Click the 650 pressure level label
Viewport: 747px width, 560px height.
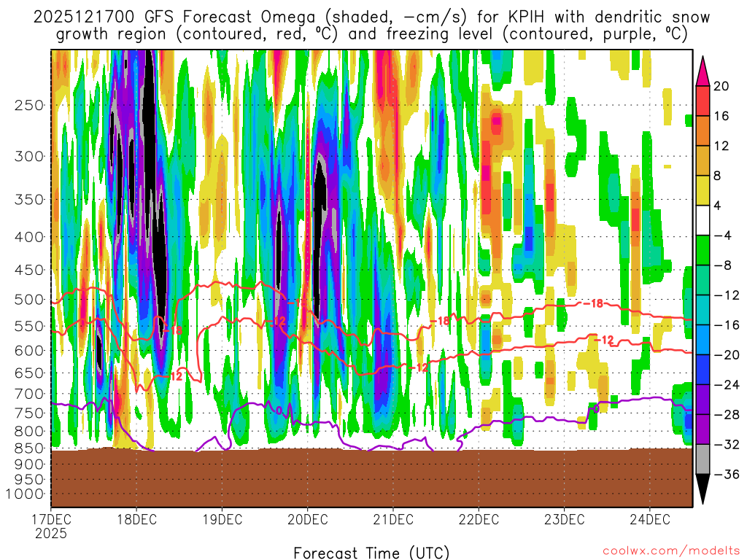[29, 373]
